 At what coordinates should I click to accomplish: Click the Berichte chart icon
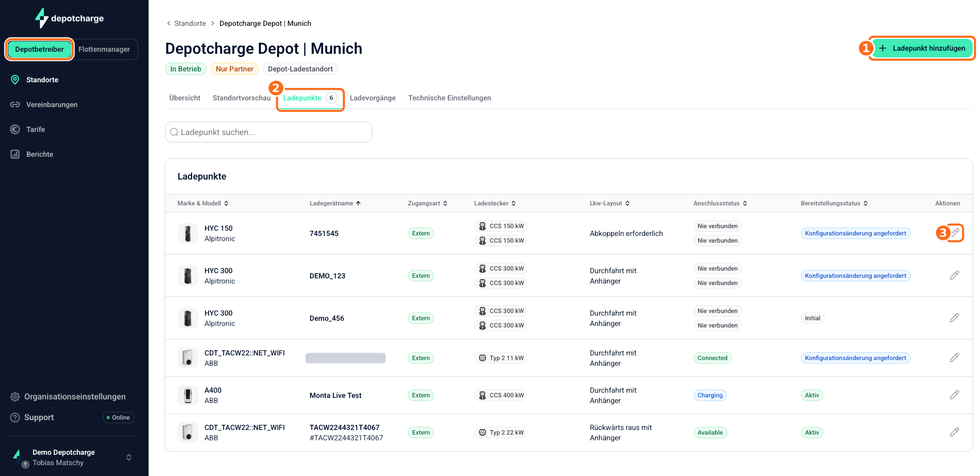tap(15, 154)
